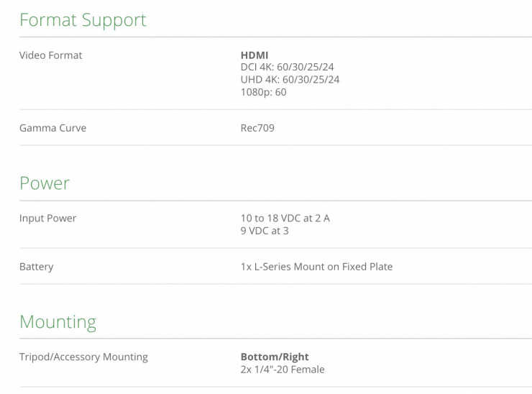Click the Format Support section heading
This screenshot has width=532, height=394.
(83, 20)
